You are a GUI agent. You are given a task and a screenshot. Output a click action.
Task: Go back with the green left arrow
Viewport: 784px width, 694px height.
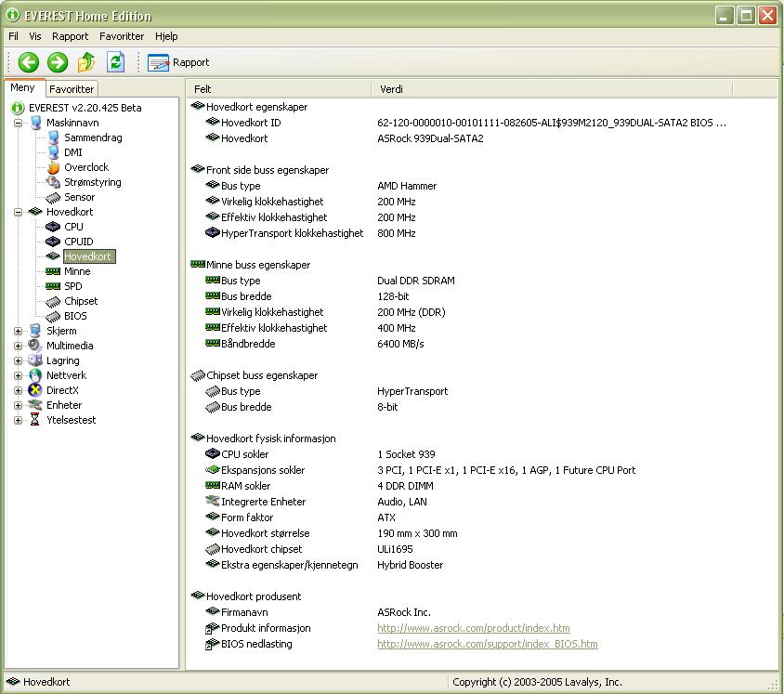[x=29, y=62]
